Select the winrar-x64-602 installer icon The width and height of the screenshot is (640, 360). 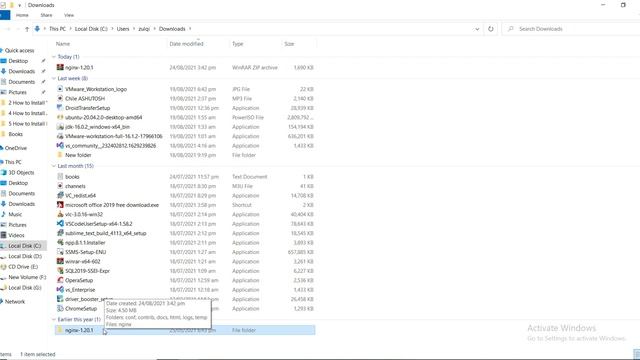pyautogui.click(x=60, y=261)
